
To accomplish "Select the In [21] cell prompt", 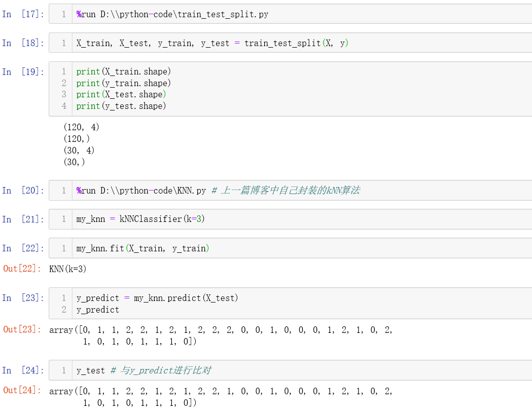I will [x=23, y=219].
